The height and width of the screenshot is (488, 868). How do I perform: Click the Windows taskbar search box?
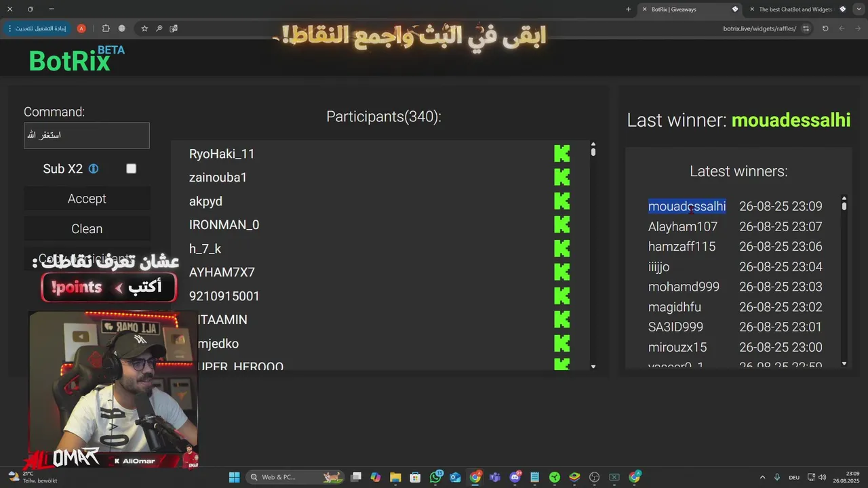pyautogui.click(x=294, y=477)
